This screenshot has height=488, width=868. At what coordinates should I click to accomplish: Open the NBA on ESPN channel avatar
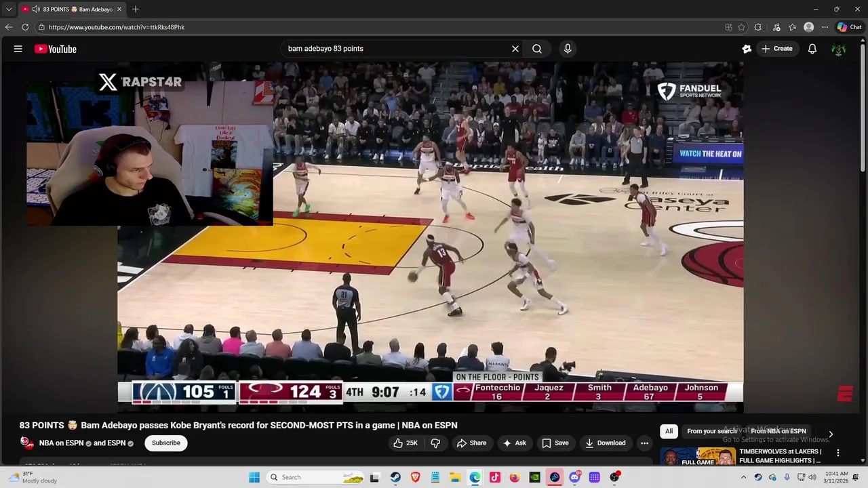[26, 443]
